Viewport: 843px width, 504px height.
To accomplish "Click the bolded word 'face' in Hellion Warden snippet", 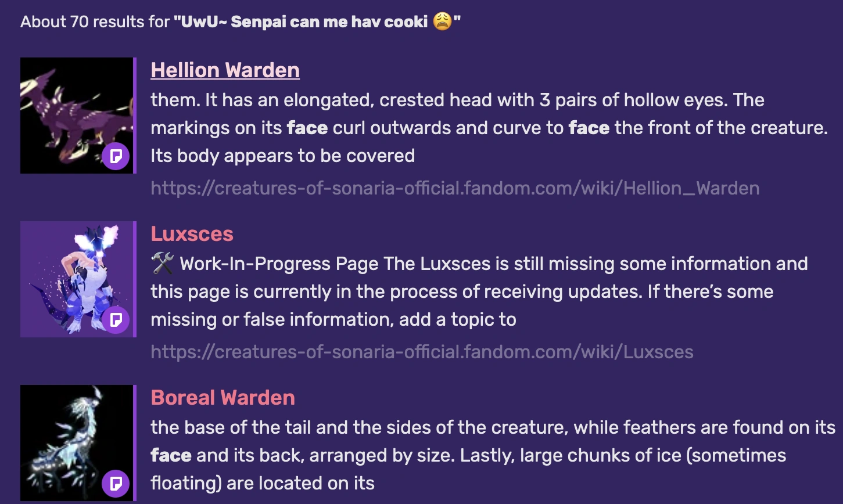I will 307,128.
